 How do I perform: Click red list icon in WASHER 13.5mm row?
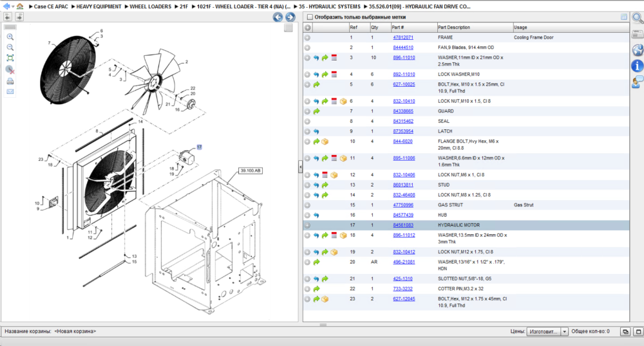tap(334, 235)
